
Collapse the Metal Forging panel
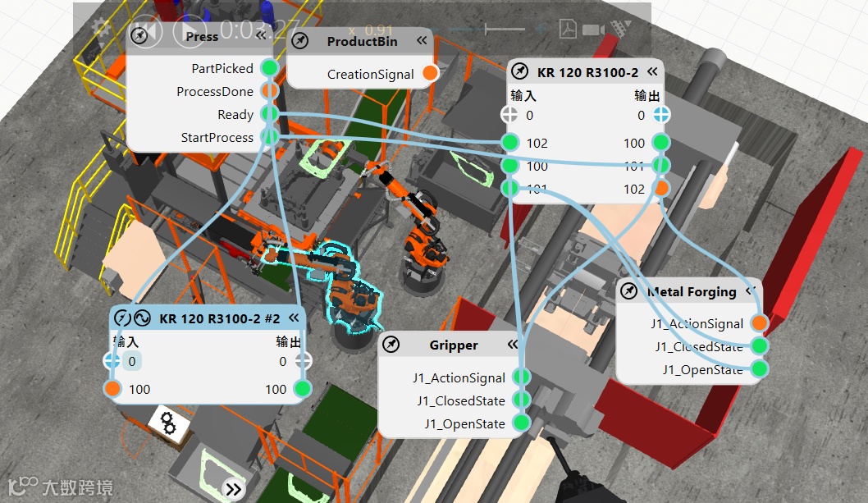click(750, 290)
